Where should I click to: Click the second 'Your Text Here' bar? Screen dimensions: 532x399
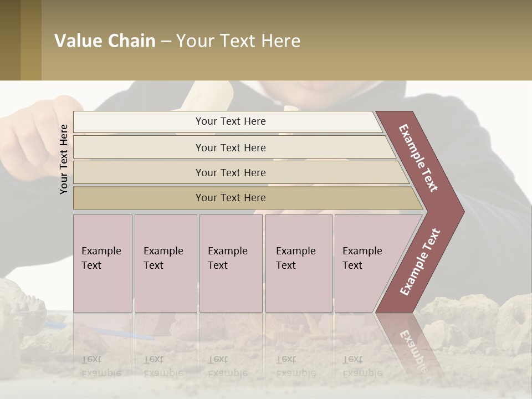tap(234, 147)
